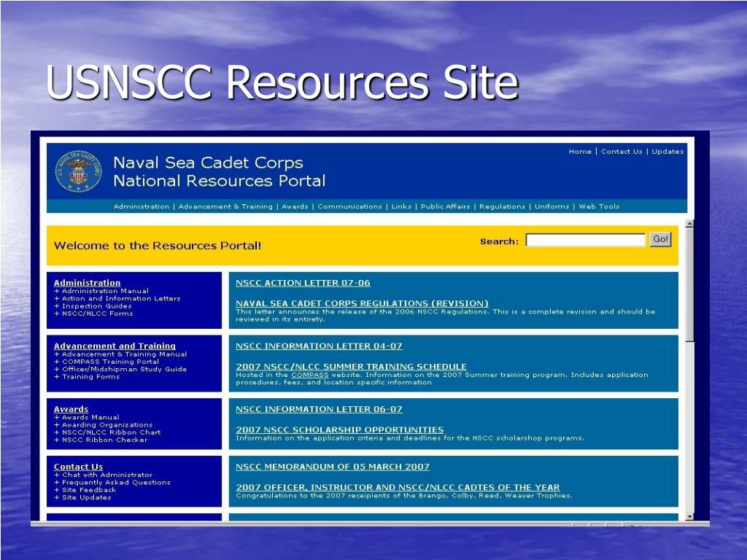Open Site Feedback sidebar item

click(88, 491)
